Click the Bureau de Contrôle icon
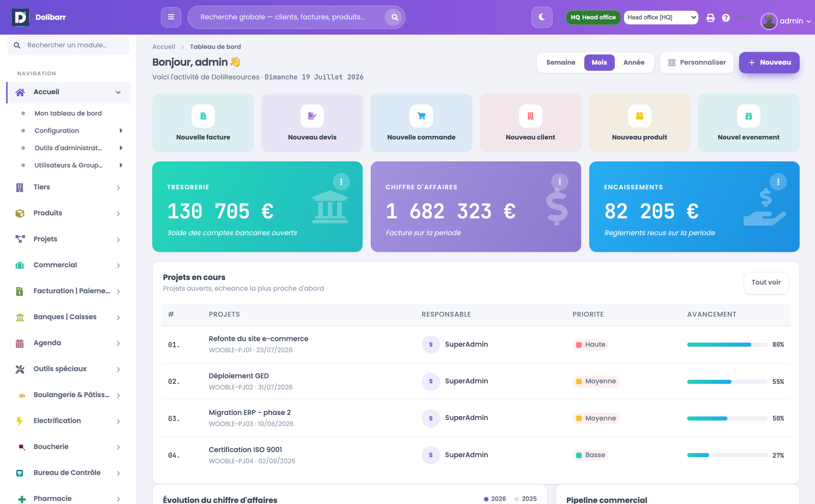 click(x=20, y=473)
